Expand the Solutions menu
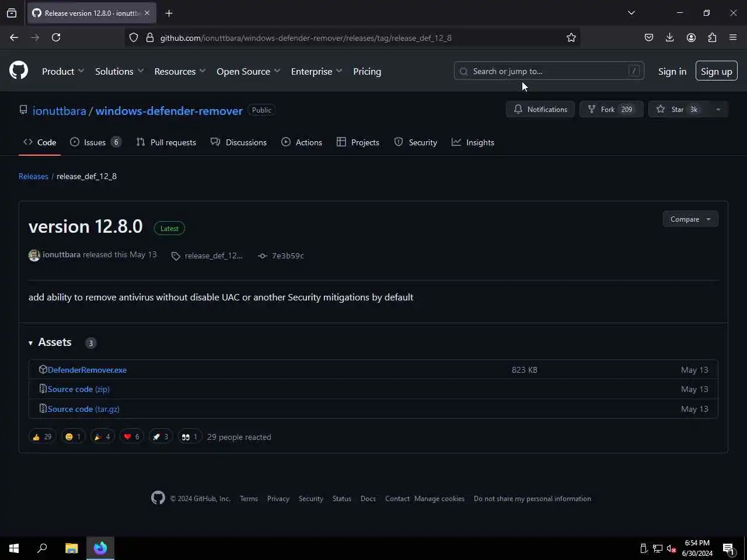The width and height of the screenshot is (747, 560). point(120,71)
